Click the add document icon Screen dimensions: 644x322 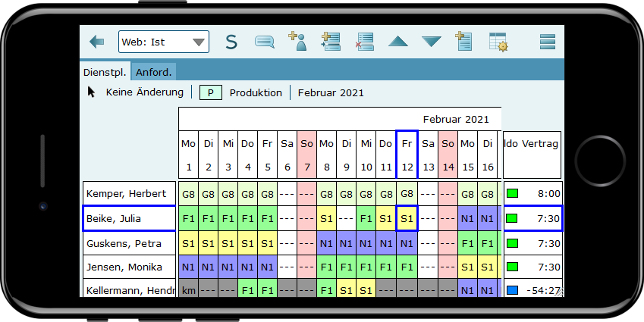(x=463, y=41)
